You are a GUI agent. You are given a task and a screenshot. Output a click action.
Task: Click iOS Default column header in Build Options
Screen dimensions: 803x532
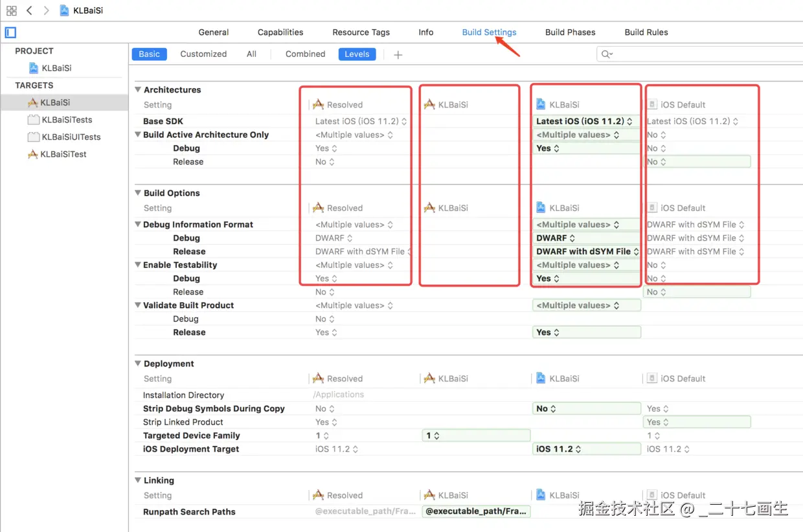677,208
